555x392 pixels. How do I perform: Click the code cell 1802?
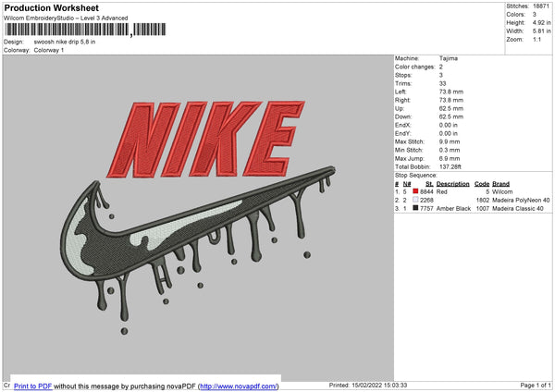[x=483, y=201]
